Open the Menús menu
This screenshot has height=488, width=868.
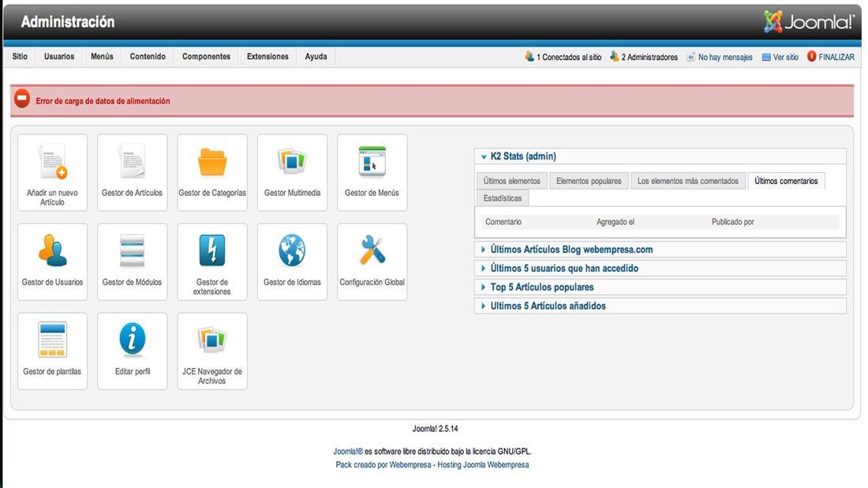click(102, 57)
